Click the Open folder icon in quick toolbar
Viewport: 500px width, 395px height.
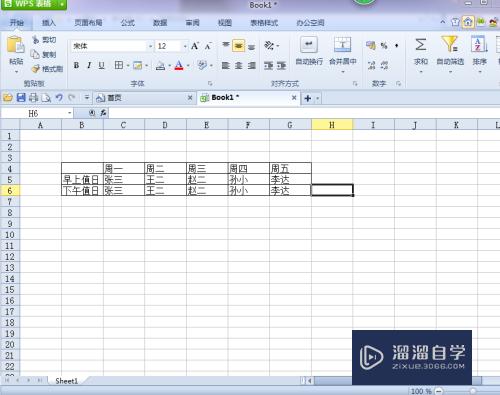8,98
